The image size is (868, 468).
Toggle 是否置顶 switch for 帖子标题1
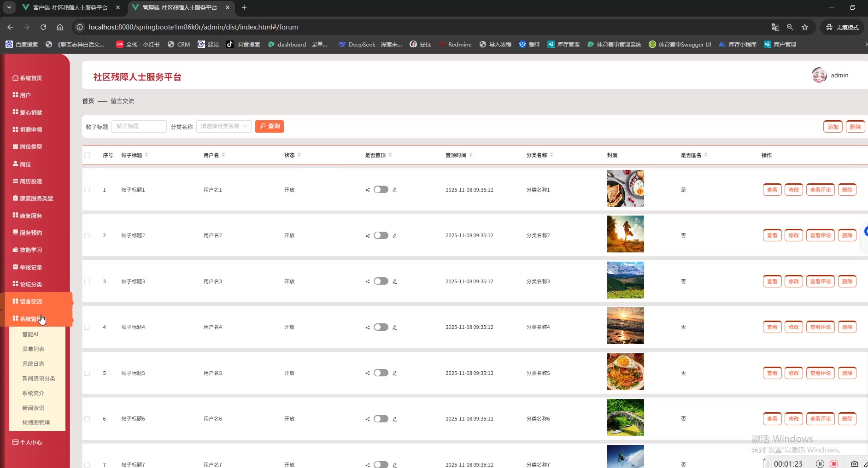coord(381,189)
